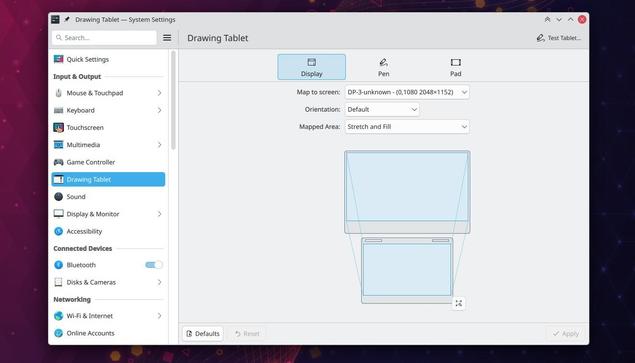Expand the Keyboard chevron

point(160,110)
